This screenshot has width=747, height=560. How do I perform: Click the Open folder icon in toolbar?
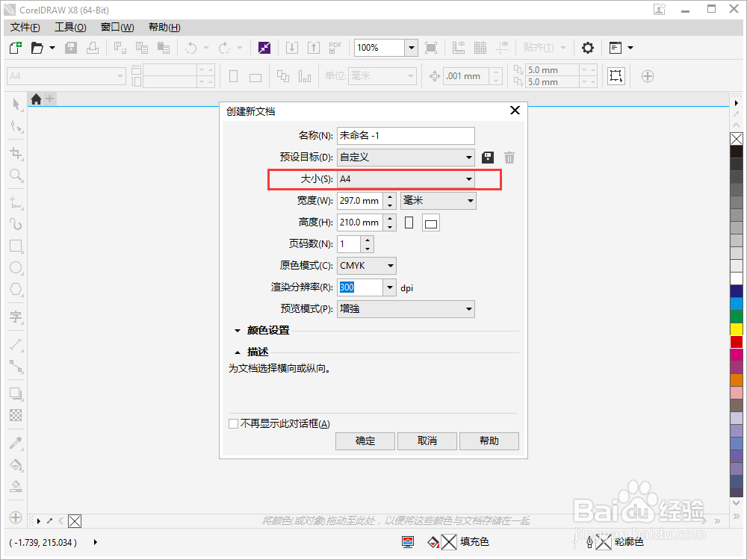pos(37,48)
